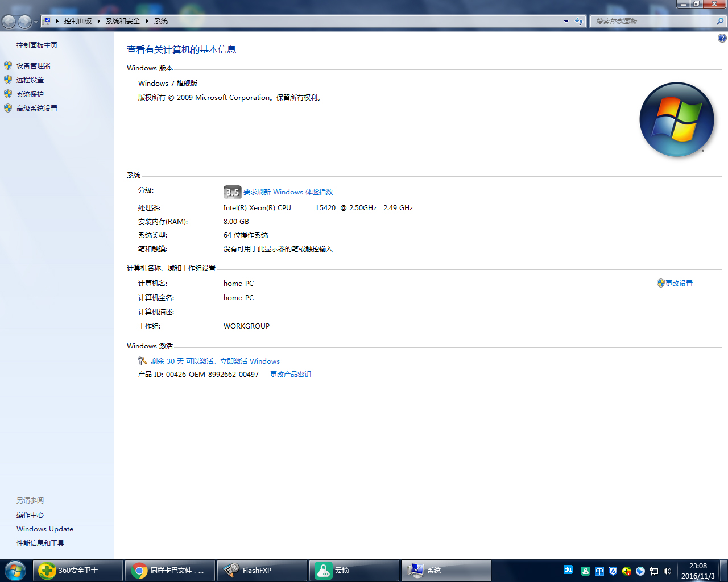The image size is (728, 582).
Task: Click network connection tray icon
Action: tap(654, 571)
